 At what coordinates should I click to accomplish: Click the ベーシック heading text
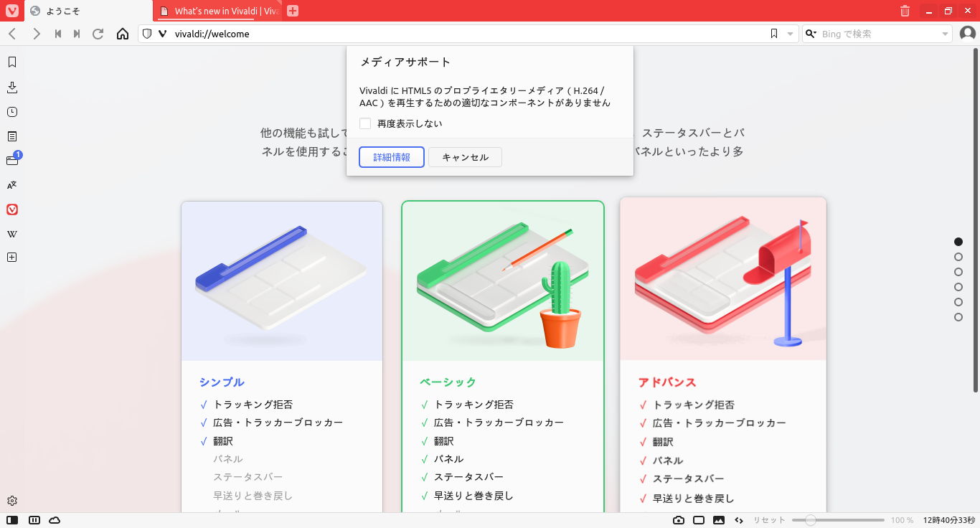[448, 382]
